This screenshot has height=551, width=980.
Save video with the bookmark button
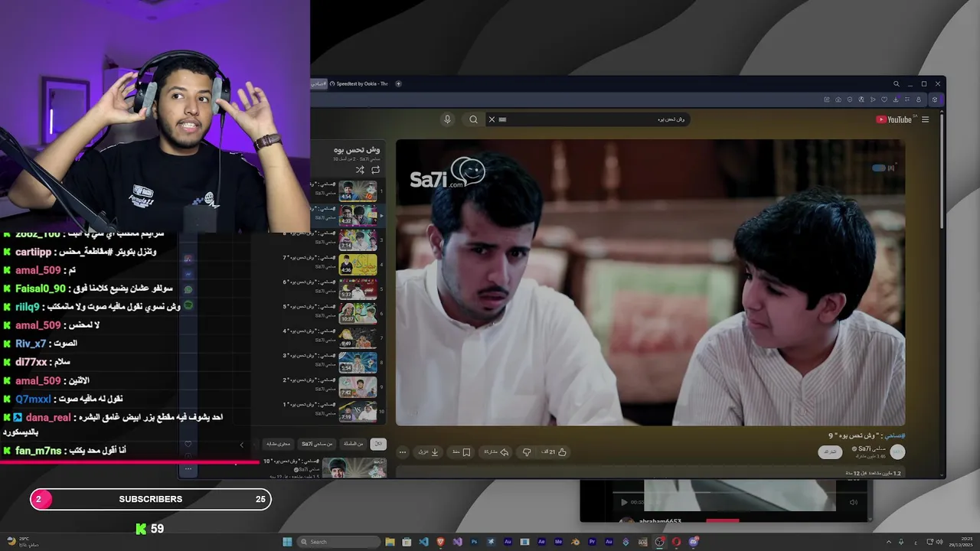pos(461,452)
